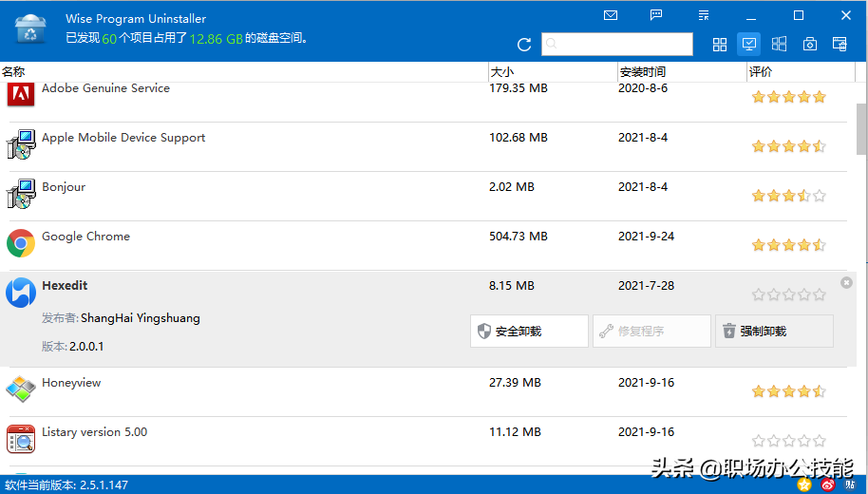The image size is (868, 494).
Task: Open the mail contact icon in title bar
Action: point(611,15)
